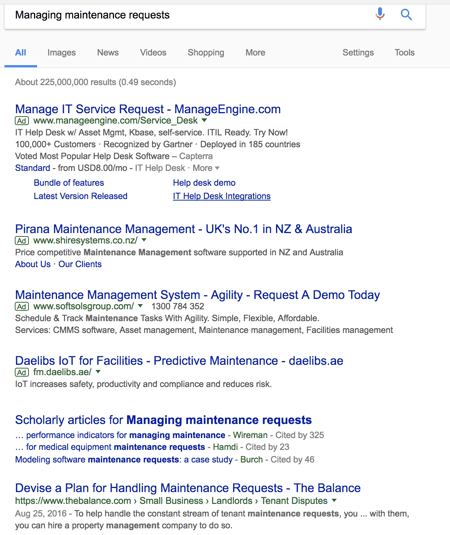Click the Ad badge beside shiresystems.co.nz URL
The width and height of the screenshot is (450, 535).
pos(22,241)
